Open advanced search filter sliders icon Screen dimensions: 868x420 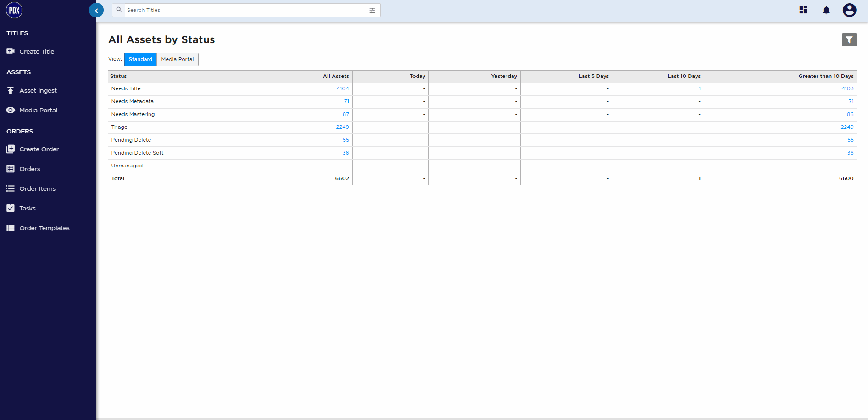(x=372, y=10)
